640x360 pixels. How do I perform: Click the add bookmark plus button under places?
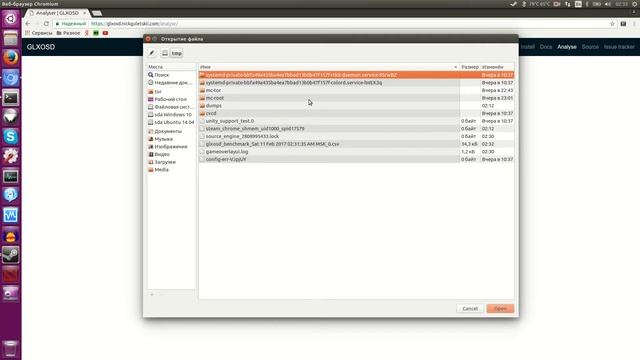[x=152, y=294]
